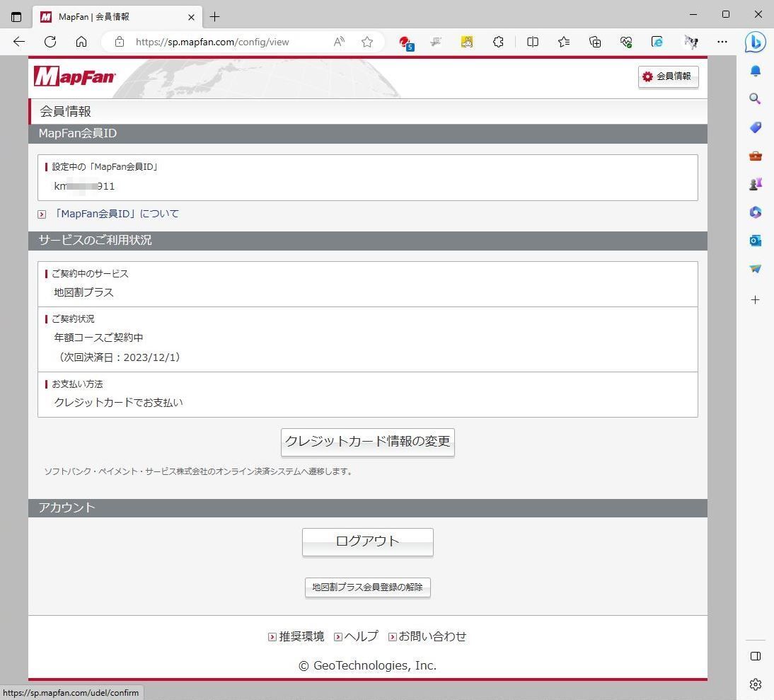Open a new browser tab
This screenshot has height=700, width=774.
coord(215,17)
